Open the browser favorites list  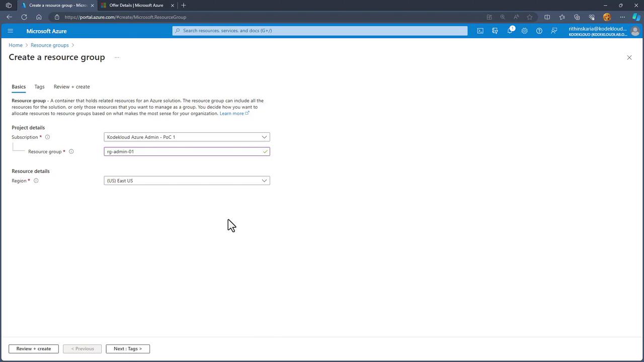click(562, 17)
